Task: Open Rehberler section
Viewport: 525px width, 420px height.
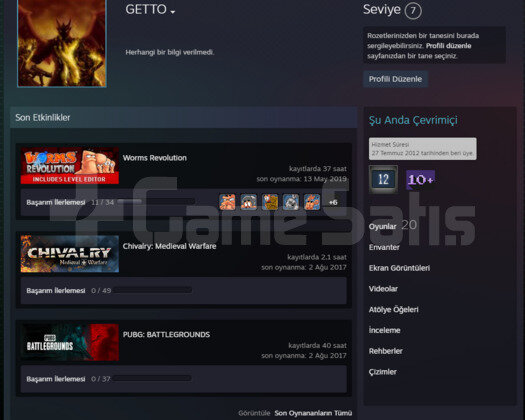Action: (386, 351)
